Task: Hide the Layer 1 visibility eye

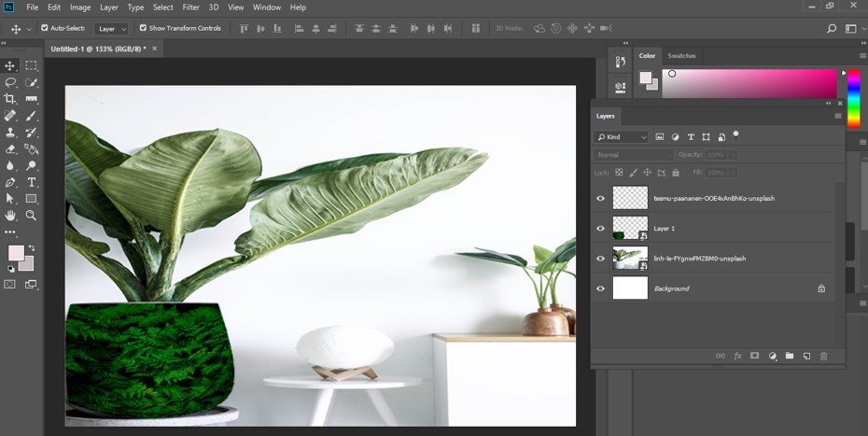Action: click(600, 228)
